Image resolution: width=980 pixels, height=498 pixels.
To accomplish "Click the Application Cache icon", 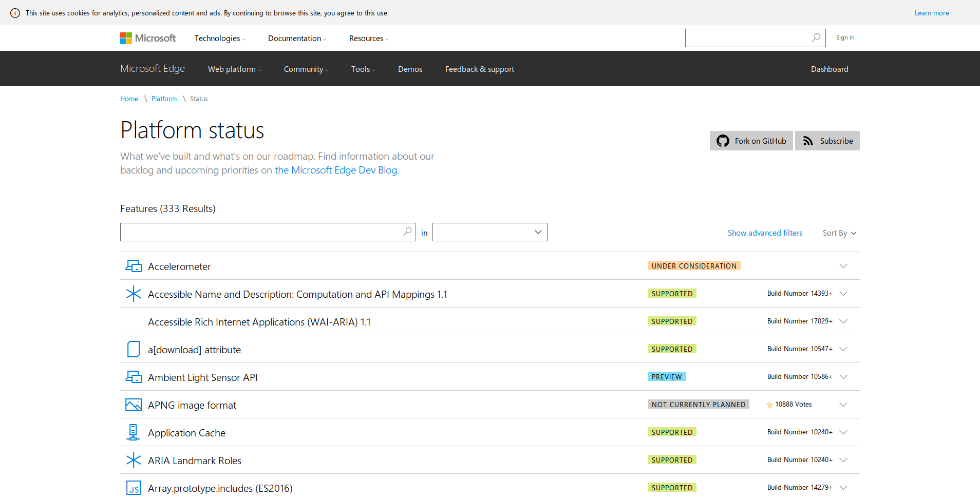I will 133,432.
